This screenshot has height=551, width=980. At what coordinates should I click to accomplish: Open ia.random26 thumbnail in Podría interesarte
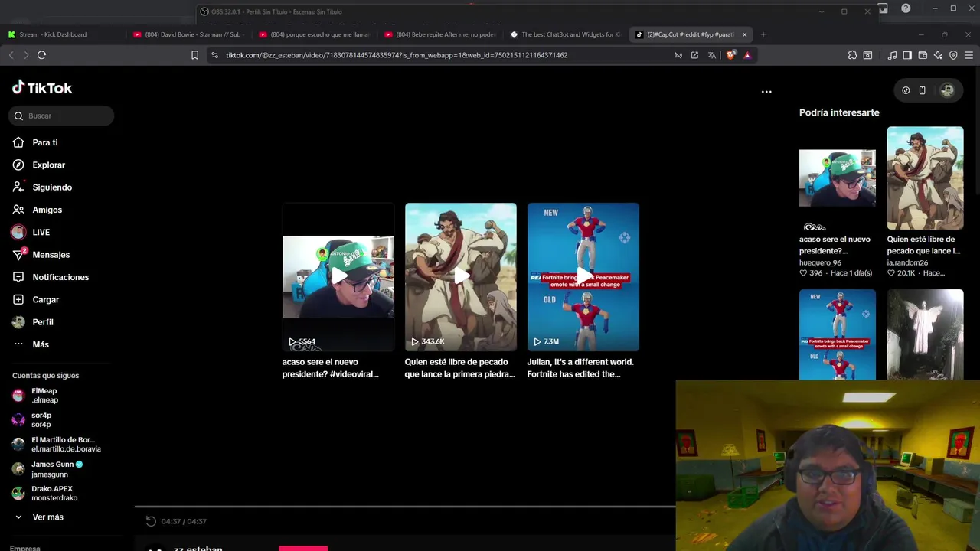click(x=925, y=178)
